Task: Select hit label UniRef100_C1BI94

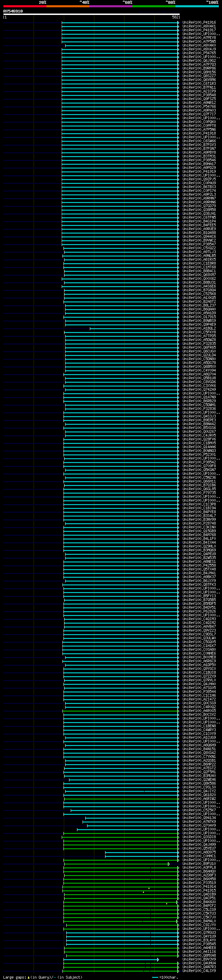Action: [199, 508]
